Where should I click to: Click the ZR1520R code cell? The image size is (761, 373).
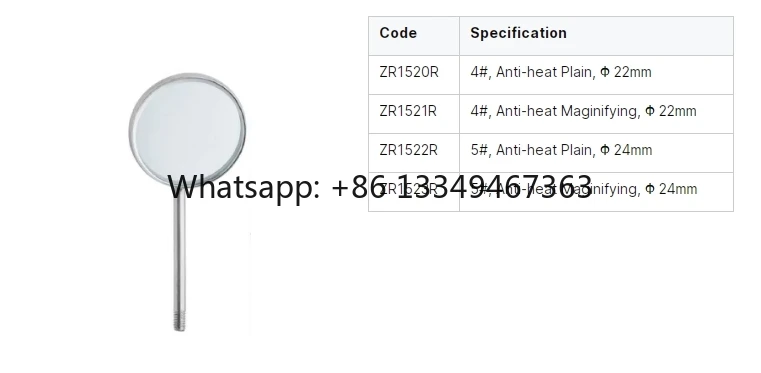[414, 75]
